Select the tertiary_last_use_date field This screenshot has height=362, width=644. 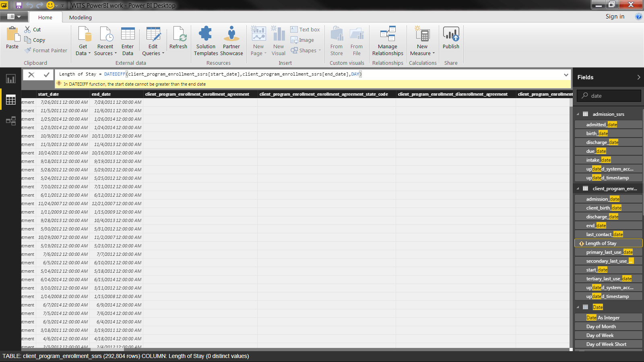[608, 279]
